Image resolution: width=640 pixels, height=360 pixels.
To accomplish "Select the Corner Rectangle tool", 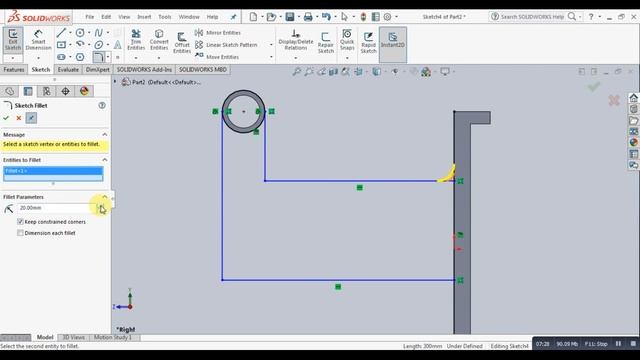I will pyautogui.click(x=61, y=44).
